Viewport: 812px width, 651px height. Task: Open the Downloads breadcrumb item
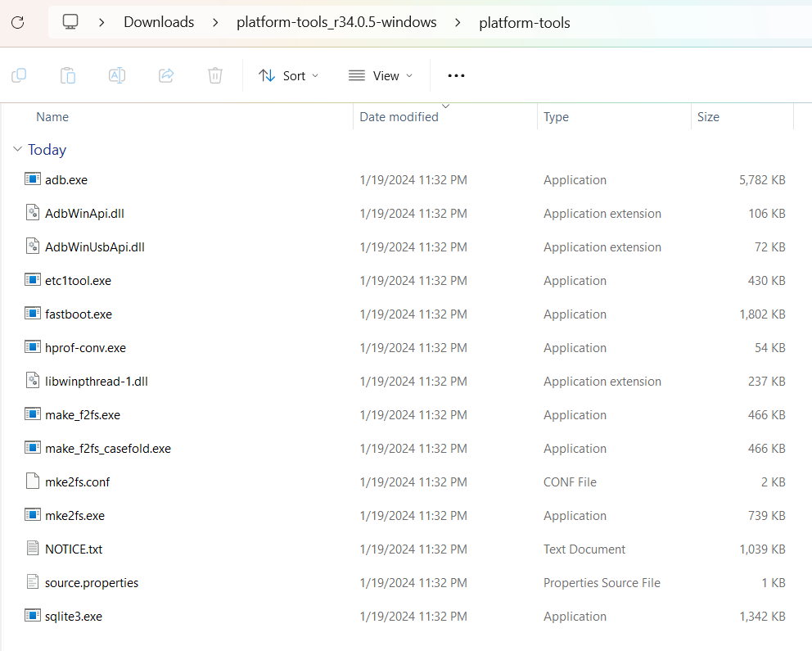[x=159, y=22]
